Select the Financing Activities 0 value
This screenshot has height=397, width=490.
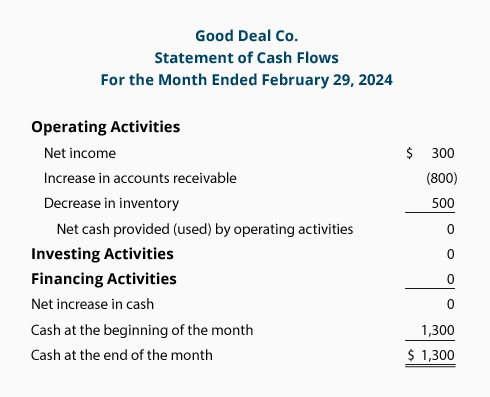pos(450,279)
